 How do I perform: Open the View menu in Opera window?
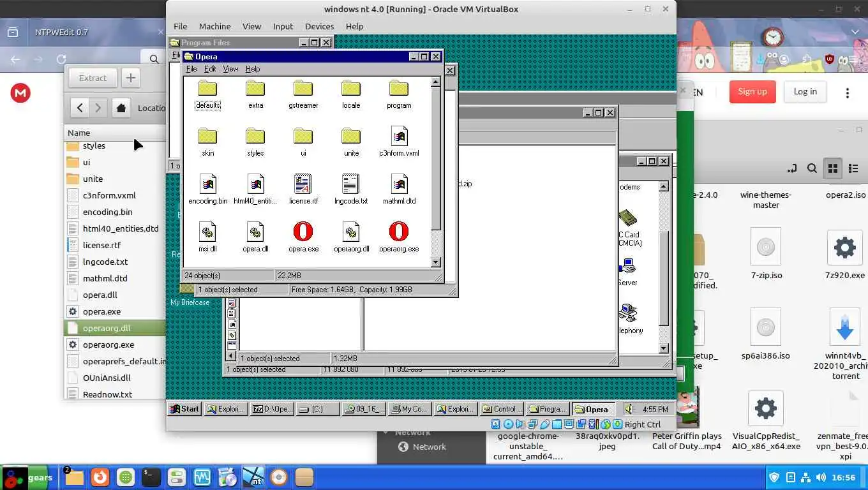pos(230,69)
